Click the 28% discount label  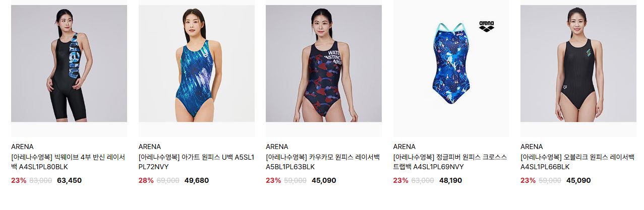(146, 180)
